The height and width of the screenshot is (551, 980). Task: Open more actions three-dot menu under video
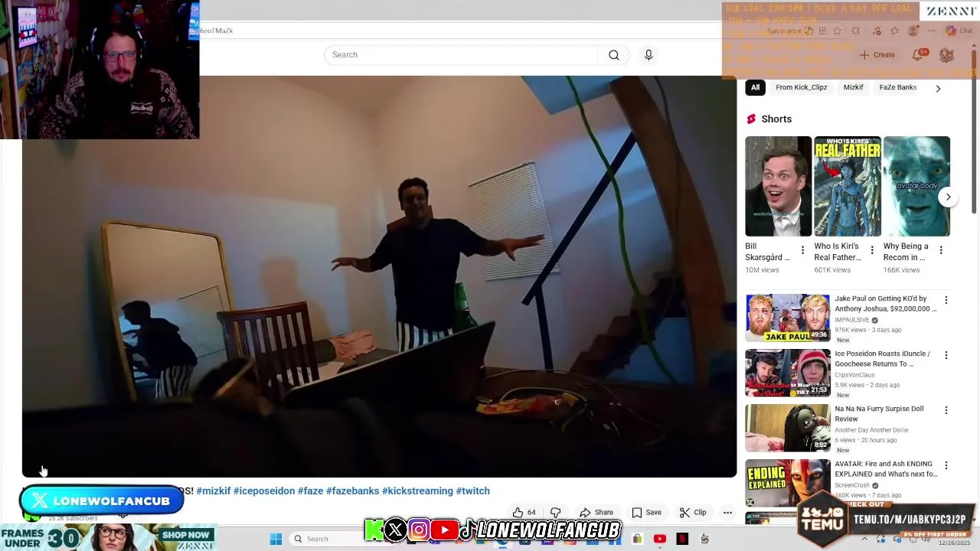coord(728,513)
